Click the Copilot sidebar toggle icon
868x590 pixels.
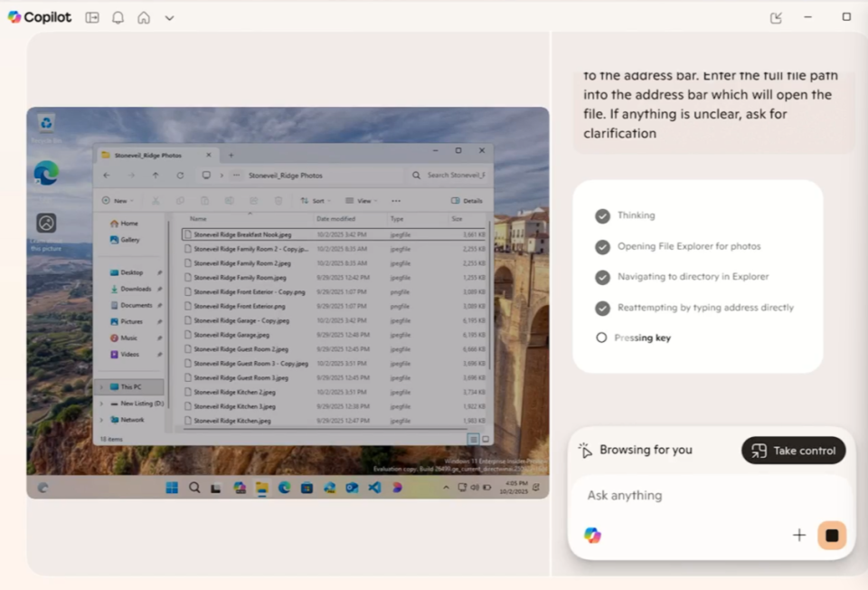(92, 17)
